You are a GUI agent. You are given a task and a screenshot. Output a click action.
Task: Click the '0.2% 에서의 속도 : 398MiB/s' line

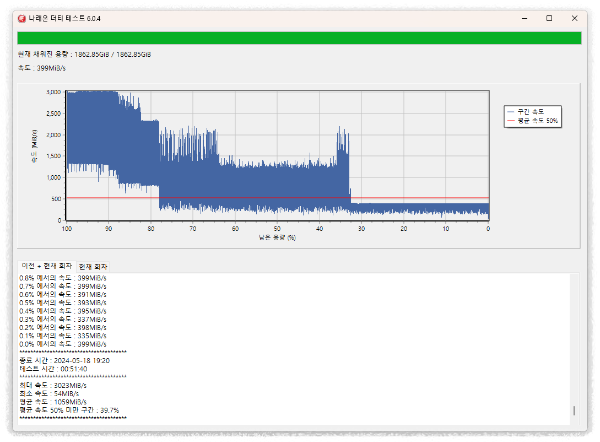(x=63, y=328)
